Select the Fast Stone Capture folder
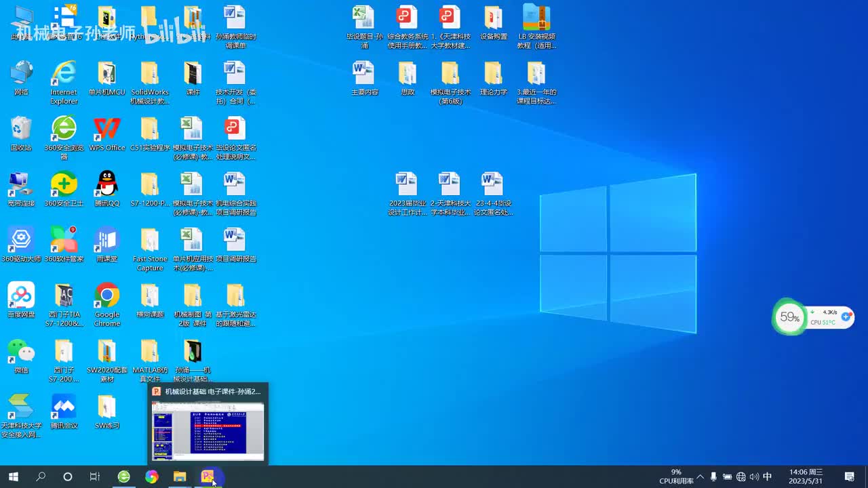The width and height of the screenshot is (868, 488). click(x=150, y=249)
